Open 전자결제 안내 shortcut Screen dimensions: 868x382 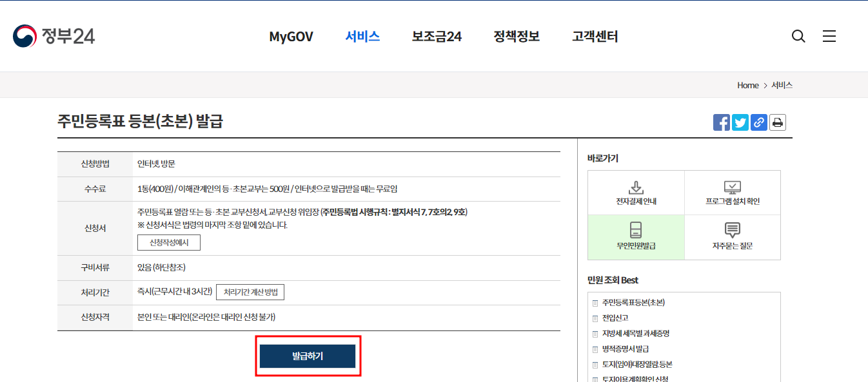[636, 192]
